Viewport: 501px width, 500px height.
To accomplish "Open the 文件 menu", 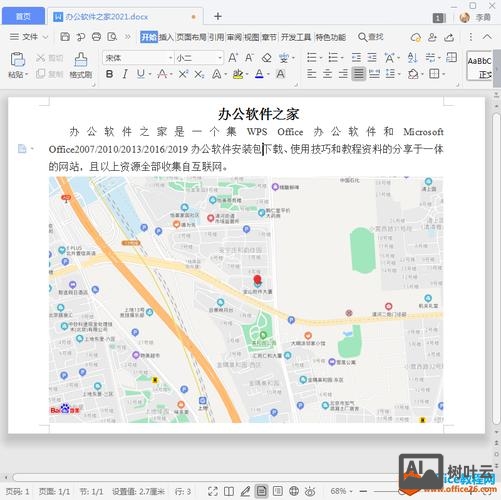I will (x=29, y=37).
